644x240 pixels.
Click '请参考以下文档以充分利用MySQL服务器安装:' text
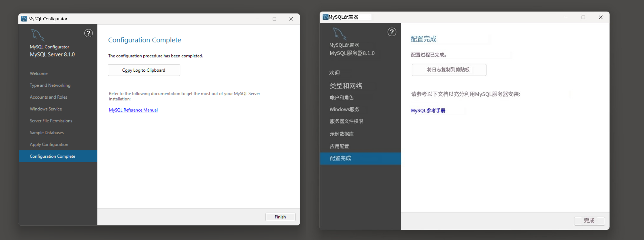[x=466, y=94]
